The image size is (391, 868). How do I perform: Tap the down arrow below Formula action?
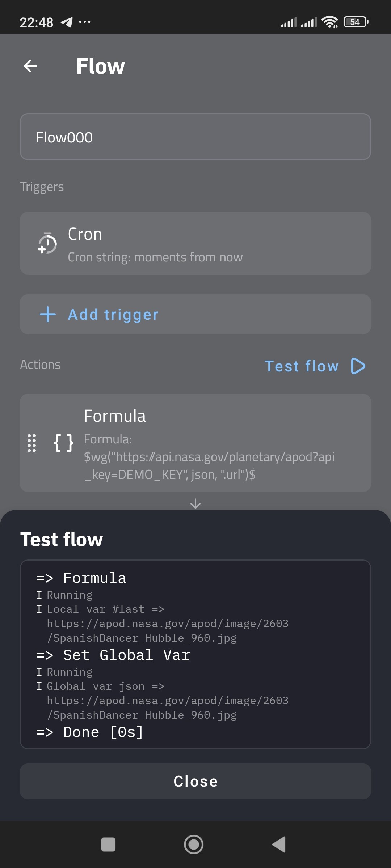(x=195, y=503)
